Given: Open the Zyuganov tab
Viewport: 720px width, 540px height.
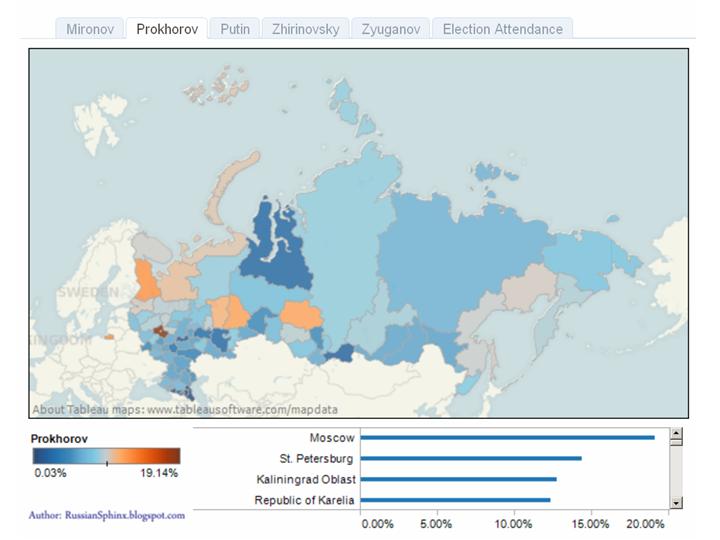Looking at the screenshot, I should tap(391, 29).
